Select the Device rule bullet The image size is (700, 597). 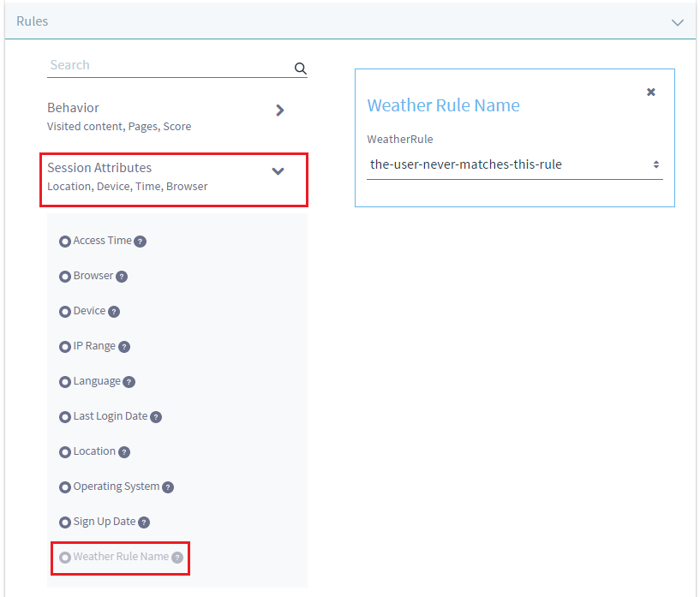tap(65, 312)
